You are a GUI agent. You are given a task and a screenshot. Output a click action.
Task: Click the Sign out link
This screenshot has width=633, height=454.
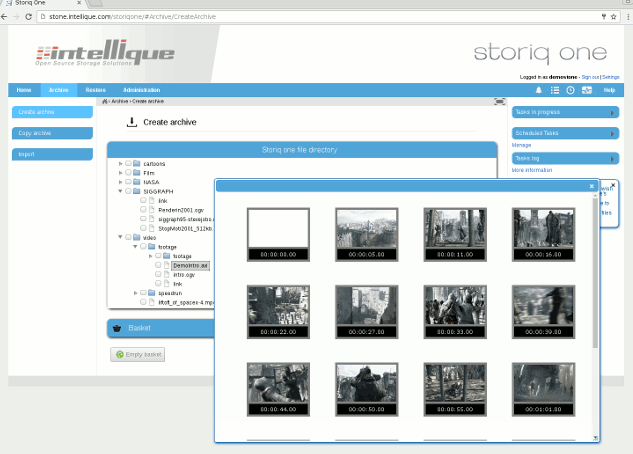coord(590,77)
